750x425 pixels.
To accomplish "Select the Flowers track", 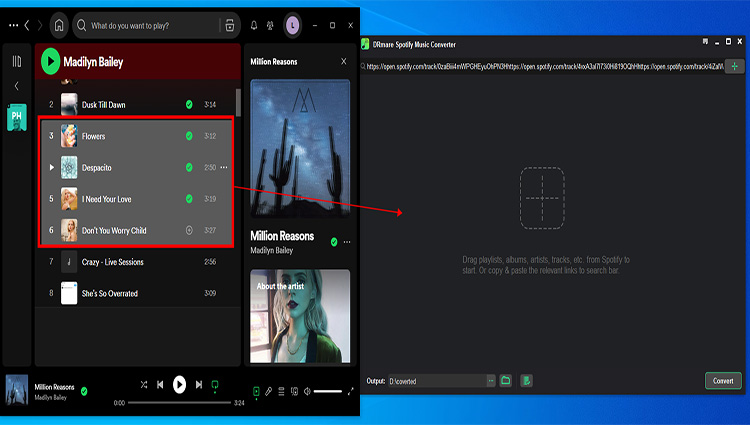I will point(137,136).
